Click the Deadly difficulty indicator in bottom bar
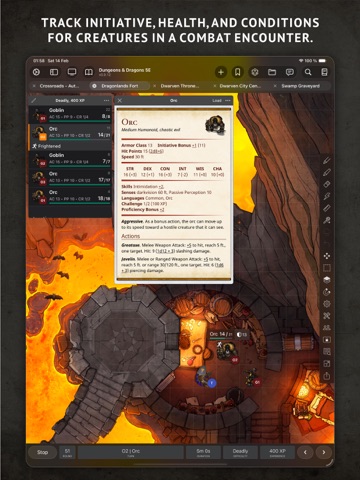 [240, 452]
